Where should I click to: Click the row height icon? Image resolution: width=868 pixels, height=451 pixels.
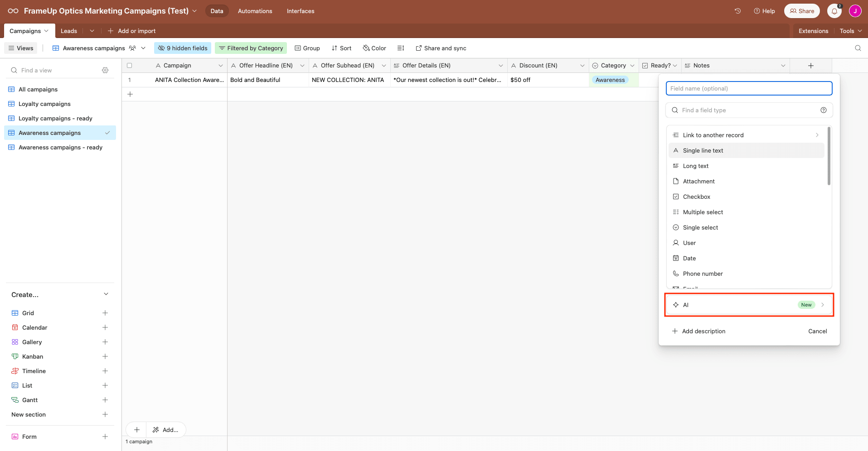tap(401, 48)
